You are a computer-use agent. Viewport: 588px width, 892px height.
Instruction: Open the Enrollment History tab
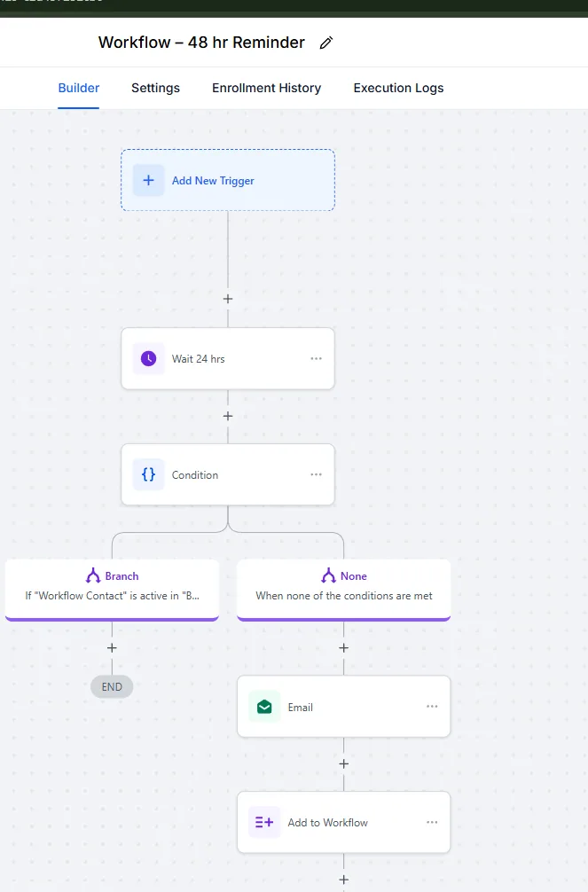point(266,88)
